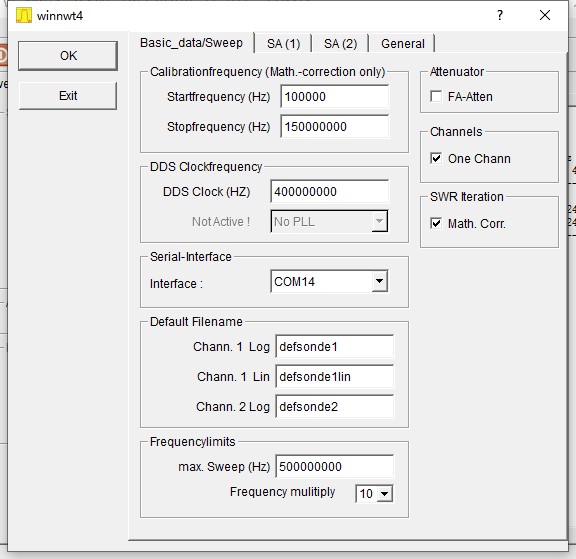Focus the Stopfrequency (Hz) input
The image size is (576, 559).
(334, 127)
